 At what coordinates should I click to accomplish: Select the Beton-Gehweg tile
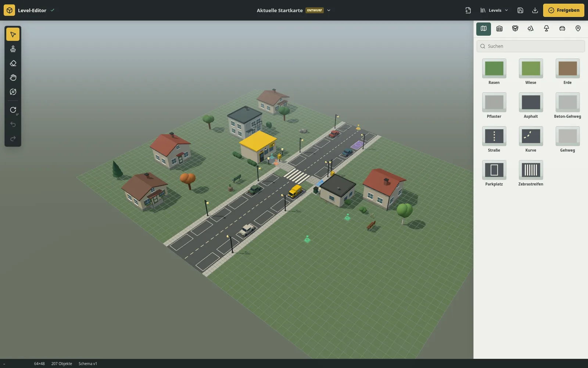(x=567, y=106)
